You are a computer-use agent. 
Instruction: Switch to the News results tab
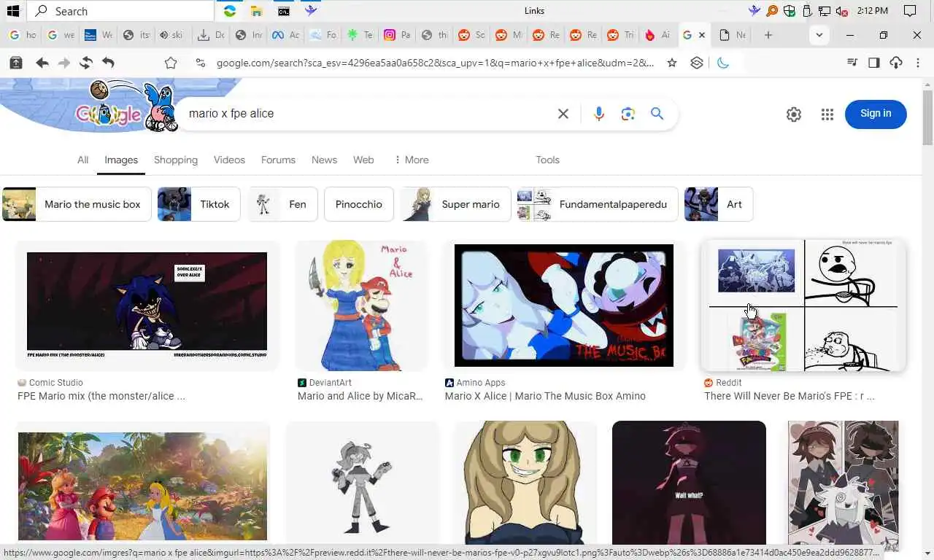324,160
